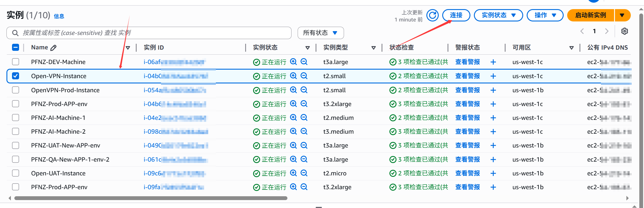The width and height of the screenshot is (644, 208).
Task: Zoom out icon for Open-VPN-Instance row
Action: click(304, 76)
